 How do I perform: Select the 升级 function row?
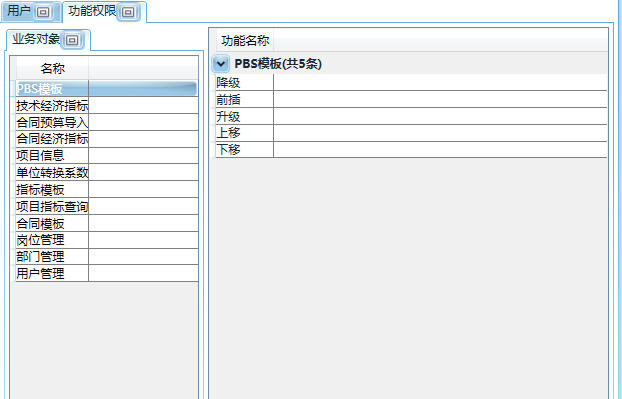[x=411, y=116]
